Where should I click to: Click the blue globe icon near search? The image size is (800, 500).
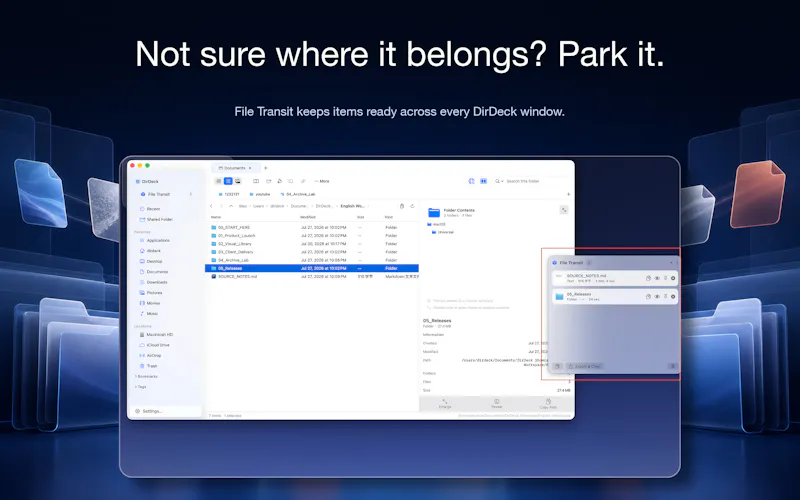coord(471,181)
